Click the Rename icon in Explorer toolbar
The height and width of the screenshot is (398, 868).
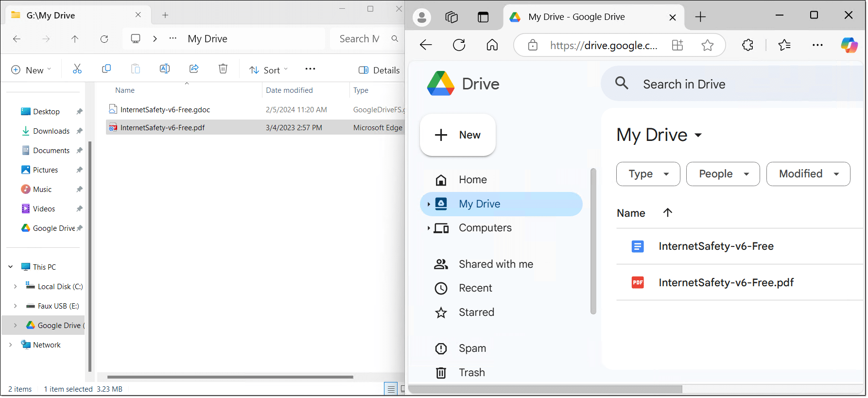(164, 69)
